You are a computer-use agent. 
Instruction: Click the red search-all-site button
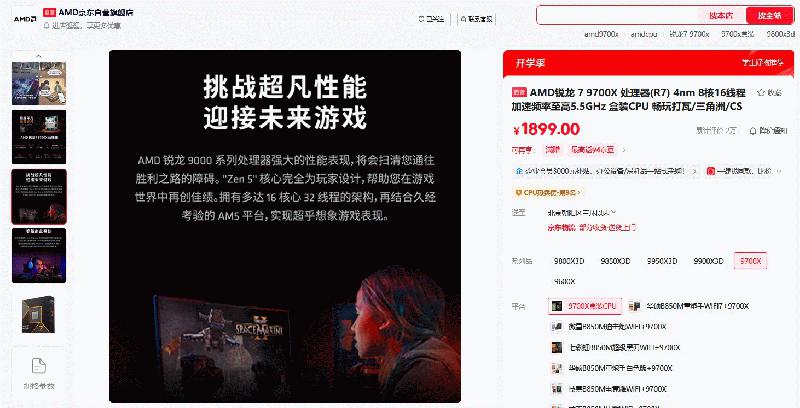point(770,15)
